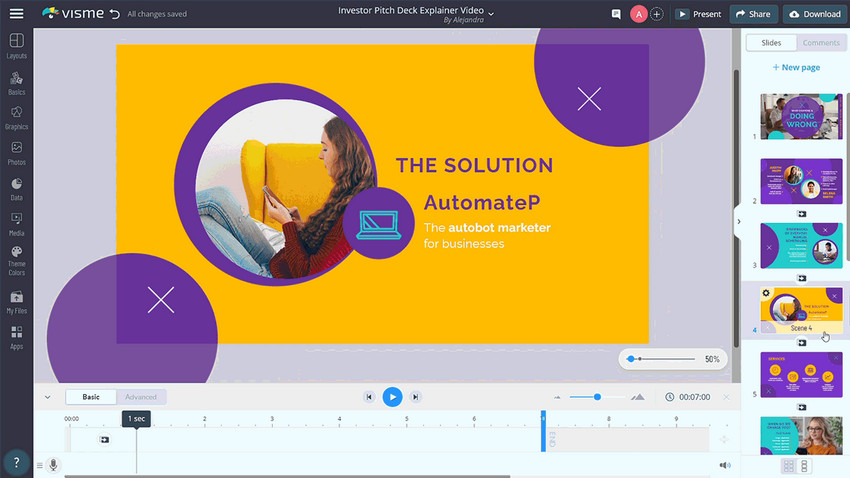This screenshot has width=850, height=478.
Task: Open the comments speech bubble icon
Action: pos(616,14)
